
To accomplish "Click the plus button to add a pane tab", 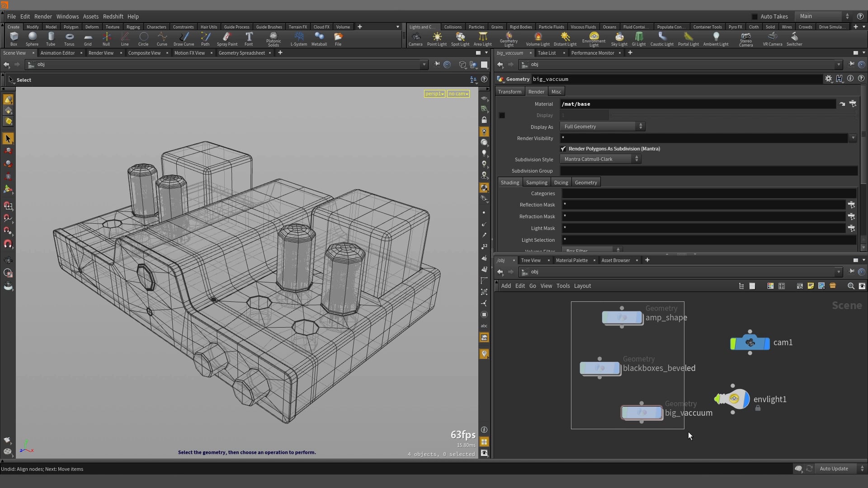I will pyautogui.click(x=280, y=53).
